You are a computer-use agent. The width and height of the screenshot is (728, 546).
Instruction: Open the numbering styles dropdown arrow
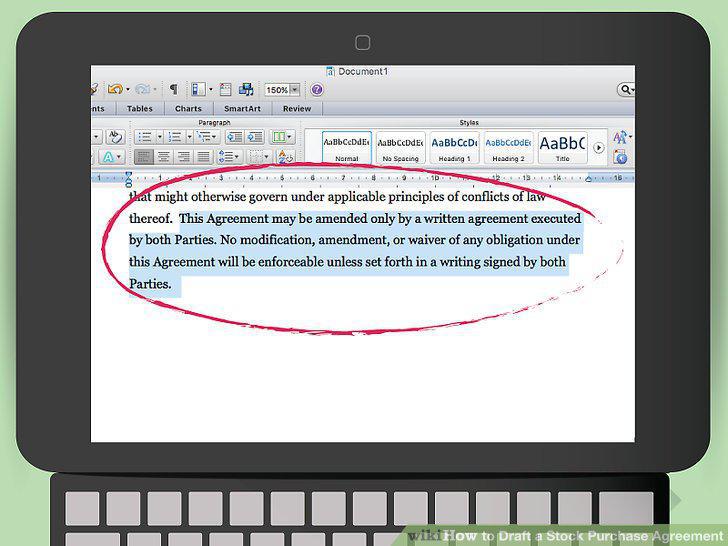[189, 137]
